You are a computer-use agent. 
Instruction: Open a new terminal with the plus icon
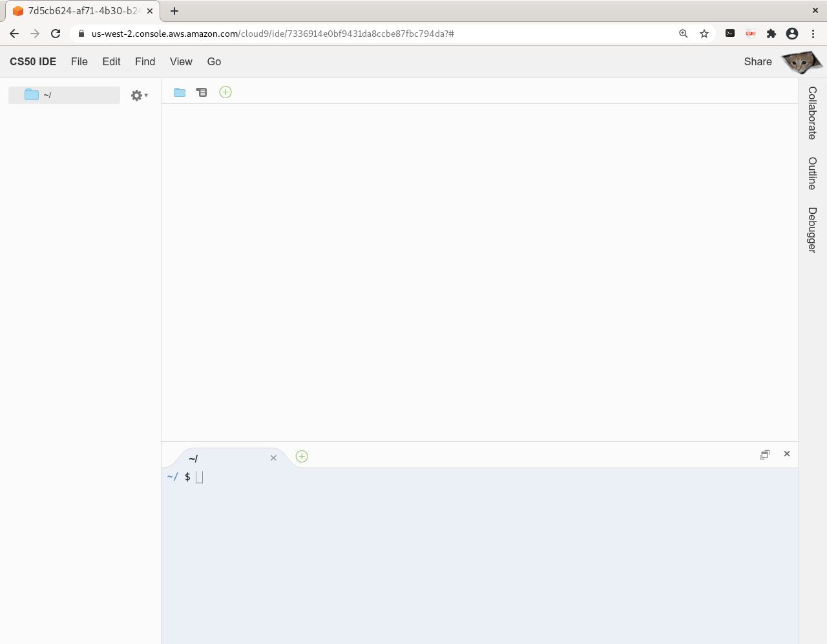[301, 456]
